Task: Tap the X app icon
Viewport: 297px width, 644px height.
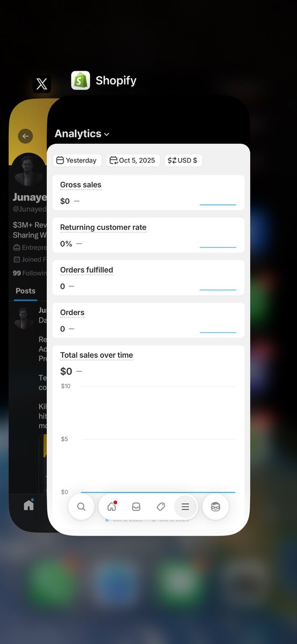Action: coord(42,84)
